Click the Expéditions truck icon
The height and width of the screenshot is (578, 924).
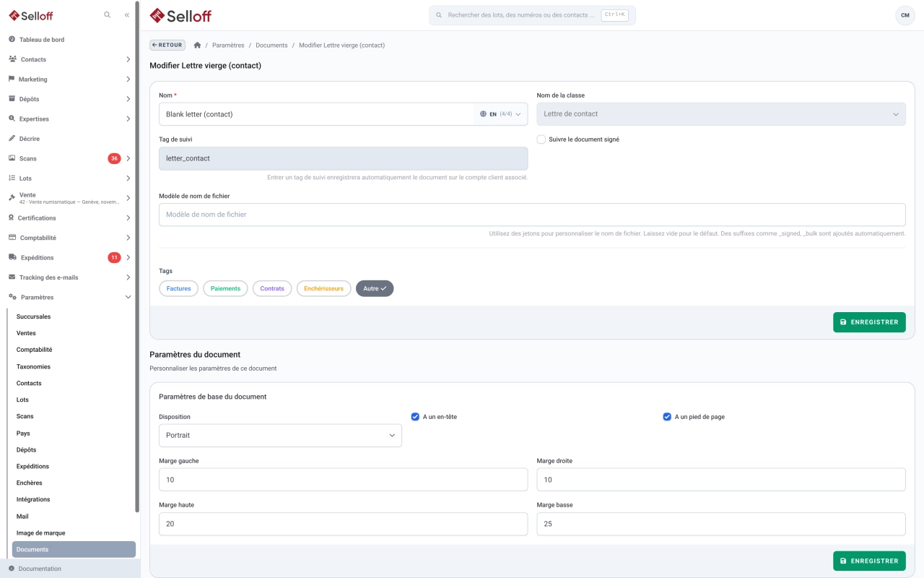click(x=12, y=257)
